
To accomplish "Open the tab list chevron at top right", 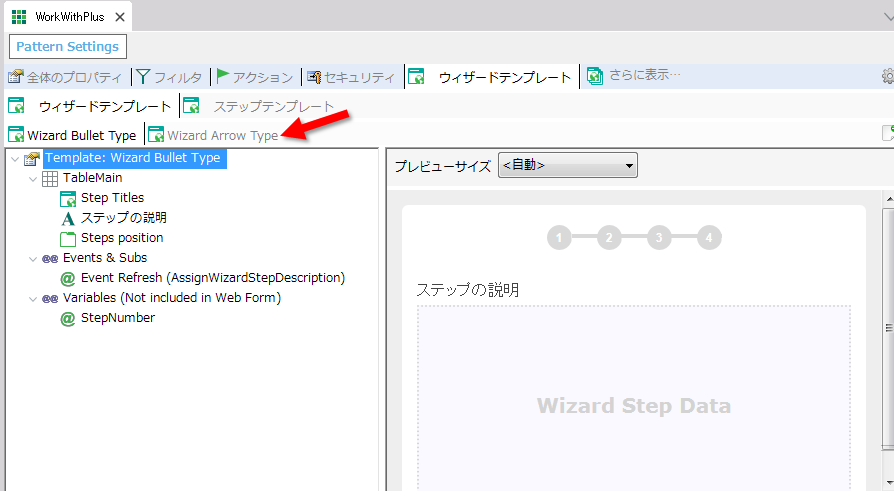I will pyautogui.click(x=888, y=18).
